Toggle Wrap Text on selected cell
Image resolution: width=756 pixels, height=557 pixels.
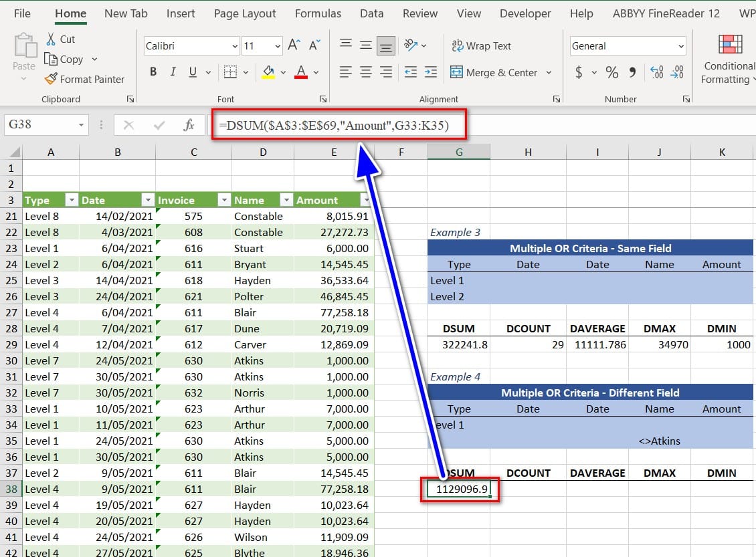point(482,46)
